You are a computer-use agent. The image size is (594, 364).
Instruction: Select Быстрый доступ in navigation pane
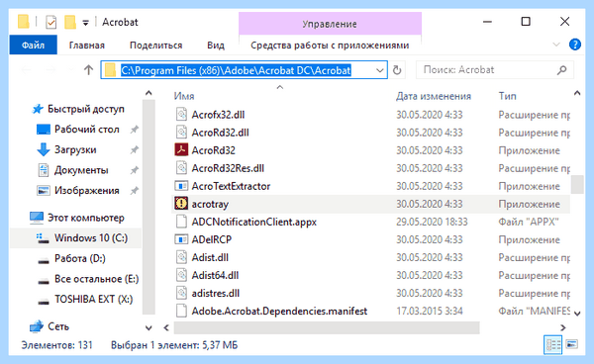tap(85, 109)
